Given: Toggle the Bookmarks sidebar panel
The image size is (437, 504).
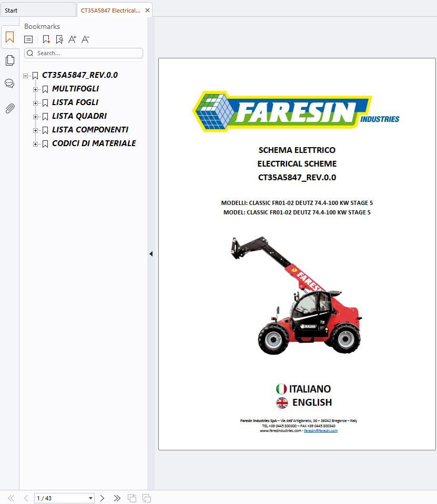Looking at the screenshot, I should point(9,37).
